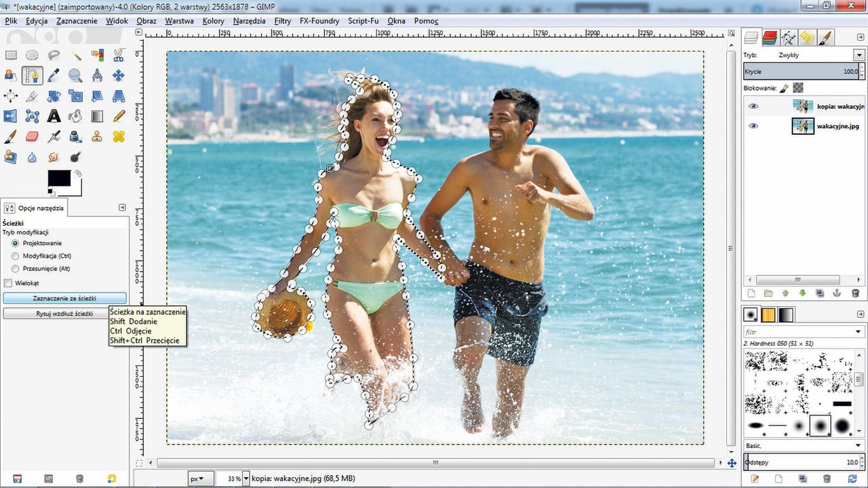Screen dimensions: 868x488
Task: Select the wakacyjne.jpg layer thumbnail
Action: tap(803, 126)
